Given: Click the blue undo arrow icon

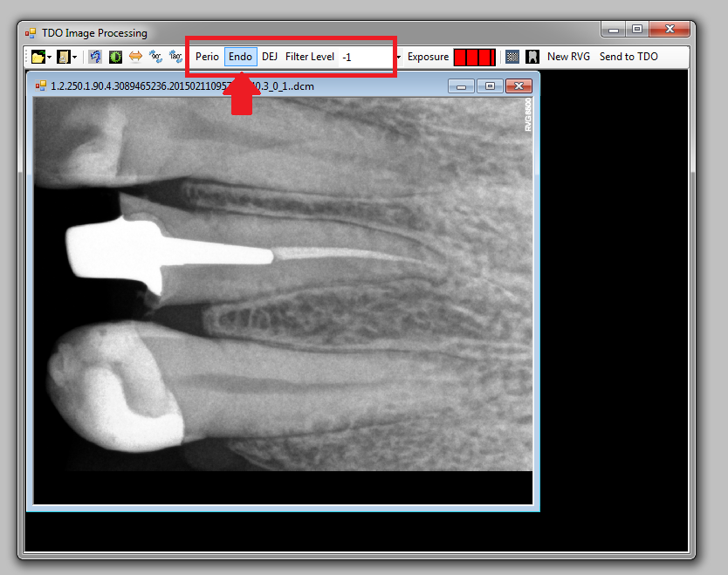Looking at the screenshot, I should 95,57.
